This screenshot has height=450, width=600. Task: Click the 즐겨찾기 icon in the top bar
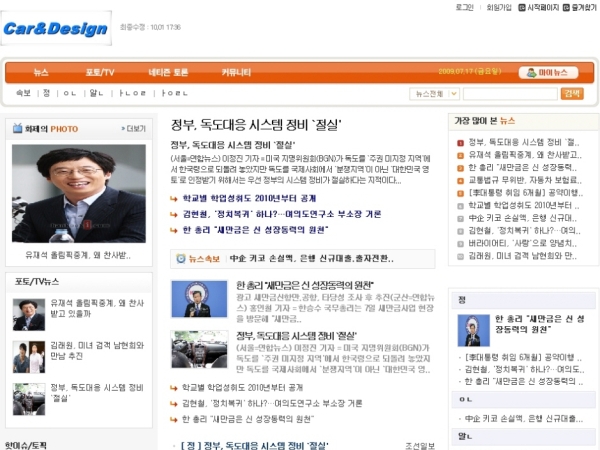pyautogui.click(x=566, y=8)
